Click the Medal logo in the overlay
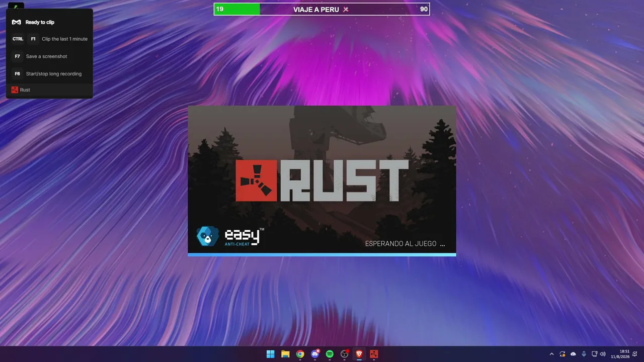 (x=17, y=22)
